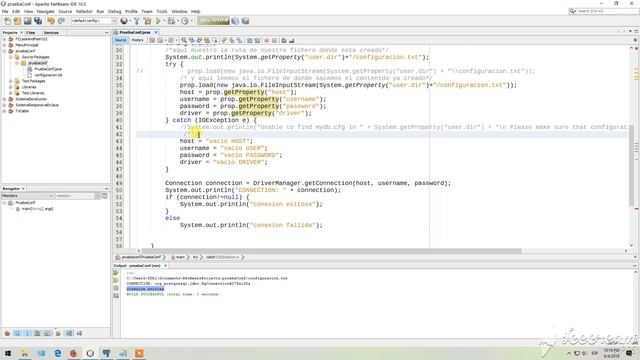
Task: Open the config dropdown showing default config
Action: 94,21
